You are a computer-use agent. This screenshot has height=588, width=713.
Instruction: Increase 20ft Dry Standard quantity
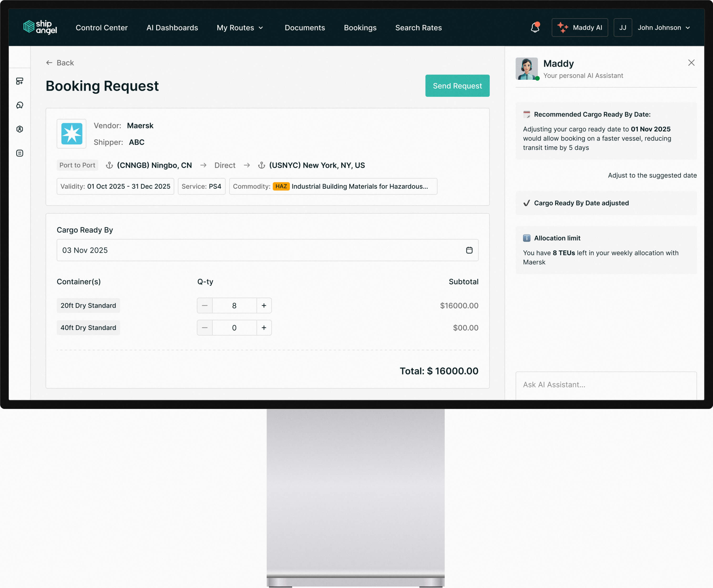pos(264,305)
